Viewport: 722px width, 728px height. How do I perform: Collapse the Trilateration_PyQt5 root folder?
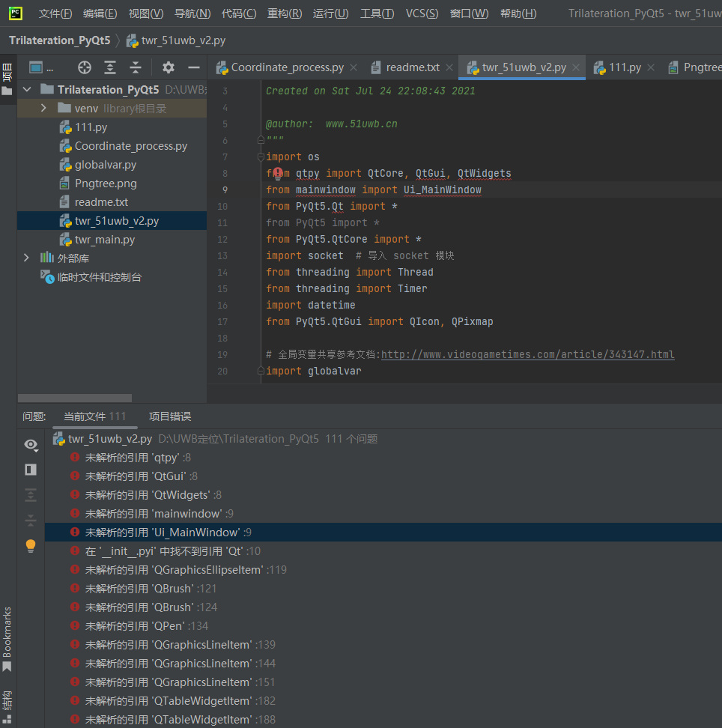27,90
